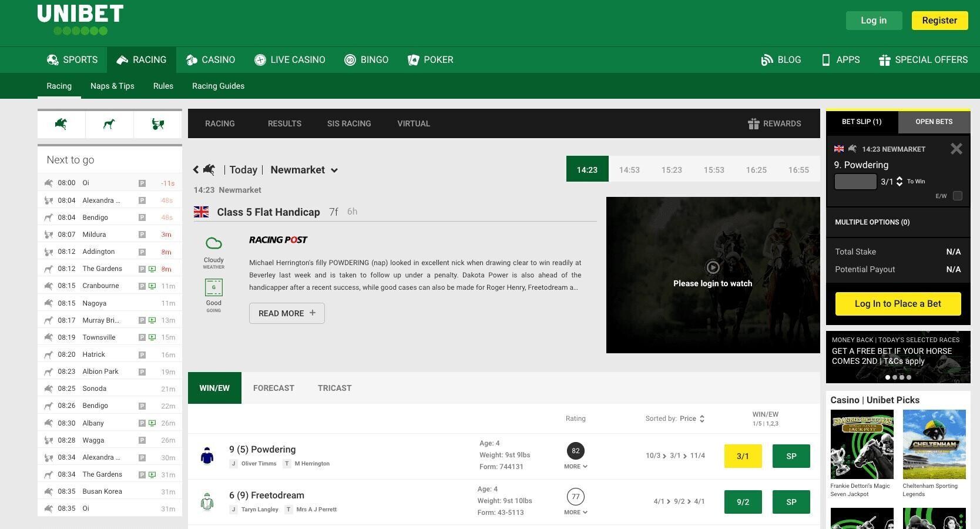This screenshot has height=529, width=980.
Task: Click Powdering's rating 82 badge
Action: (575, 451)
